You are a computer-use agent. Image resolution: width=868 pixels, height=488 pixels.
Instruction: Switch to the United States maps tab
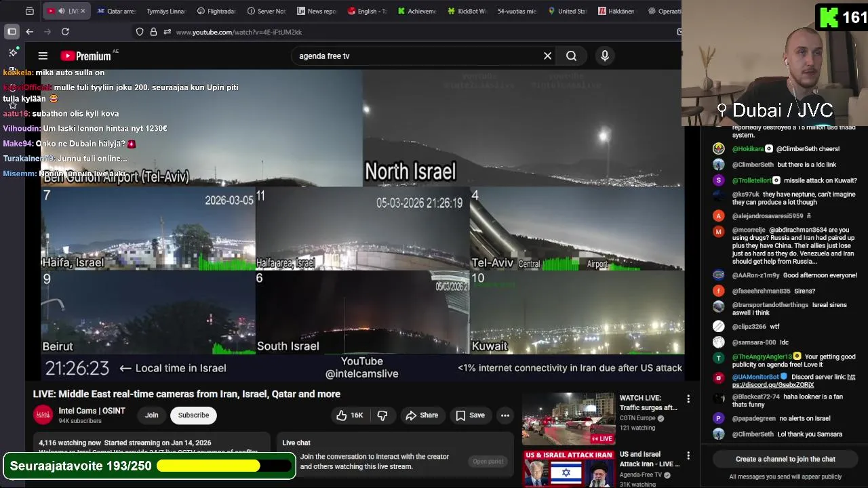(568, 11)
